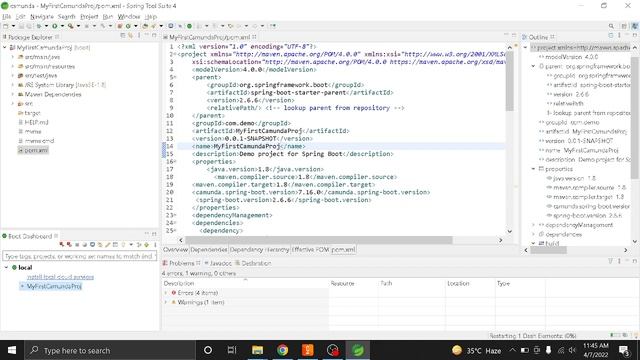
Task: Expand the src/main/resources folder
Action: click(x=12, y=66)
